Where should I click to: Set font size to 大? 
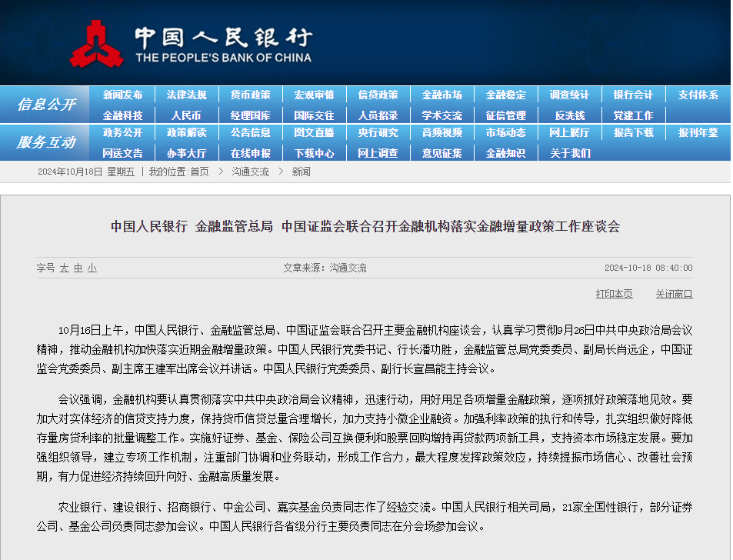click(x=64, y=268)
